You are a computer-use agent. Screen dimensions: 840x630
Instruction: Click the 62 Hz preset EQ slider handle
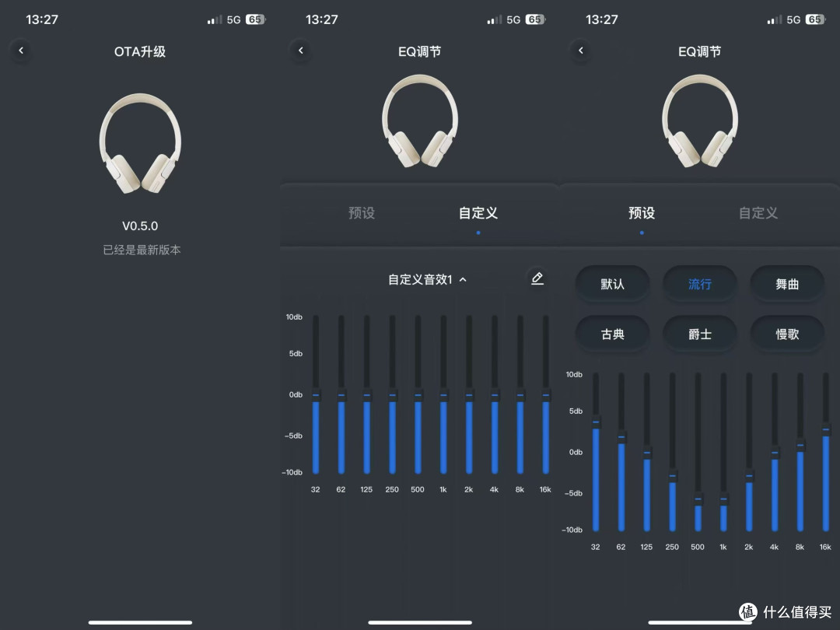click(621, 437)
